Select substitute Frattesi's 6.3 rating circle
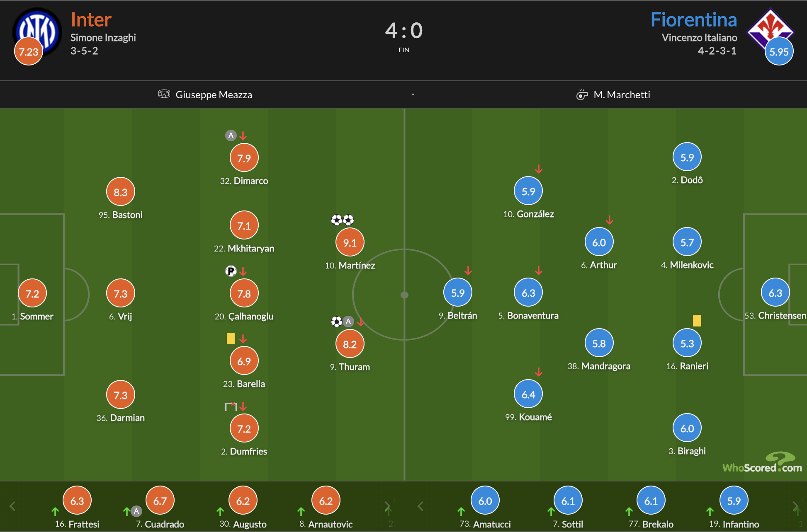 tap(77, 501)
